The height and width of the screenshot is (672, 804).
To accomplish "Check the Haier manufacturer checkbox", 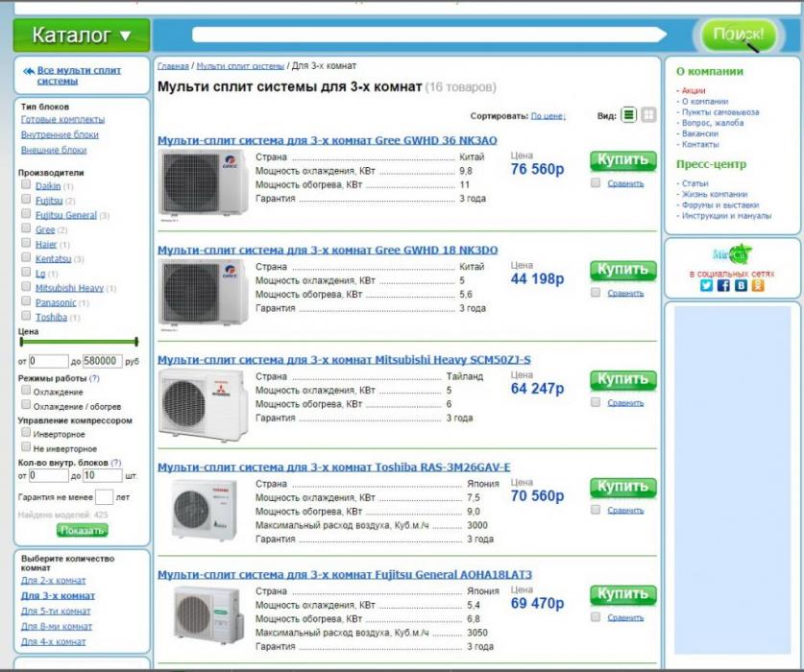I will coord(26,243).
